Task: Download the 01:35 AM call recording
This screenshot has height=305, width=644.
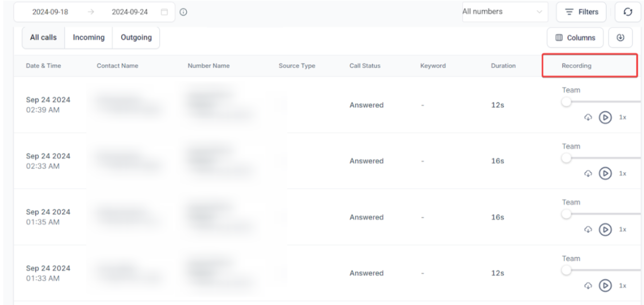Action: tap(589, 229)
